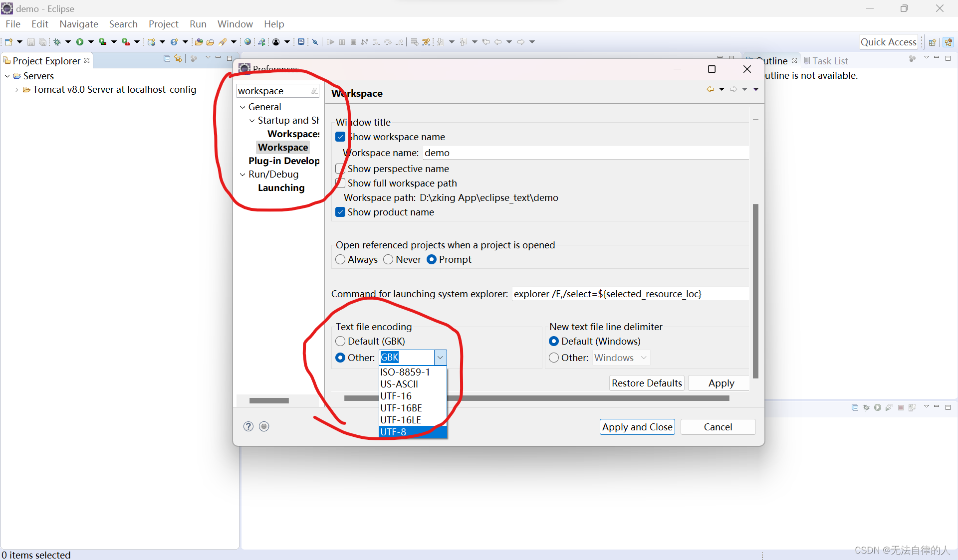The image size is (958, 560).
Task: Select Workspace under General settings
Action: (x=284, y=147)
